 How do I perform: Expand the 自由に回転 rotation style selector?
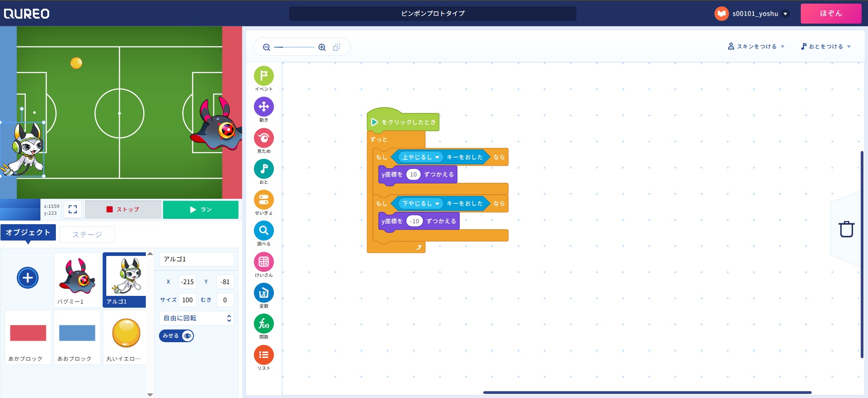(x=197, y=318)
